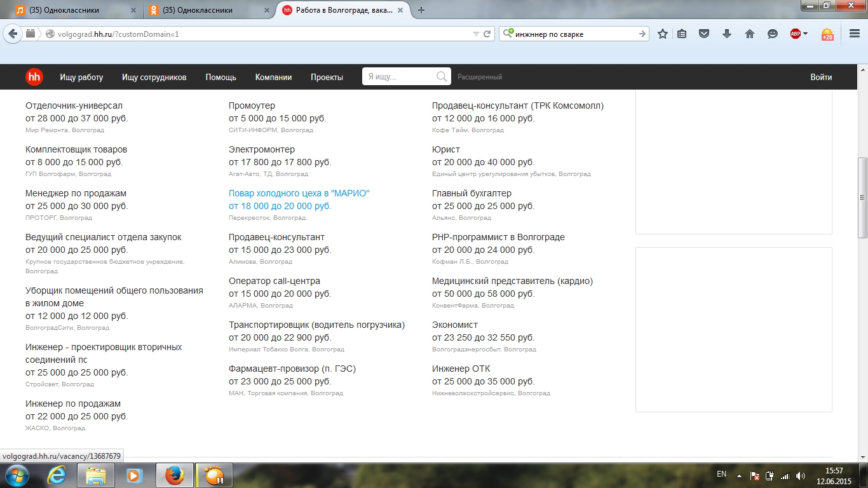Open the Firefox hamburger menu
The width and height of the screenshot is (868, 488).
point(855,34)
